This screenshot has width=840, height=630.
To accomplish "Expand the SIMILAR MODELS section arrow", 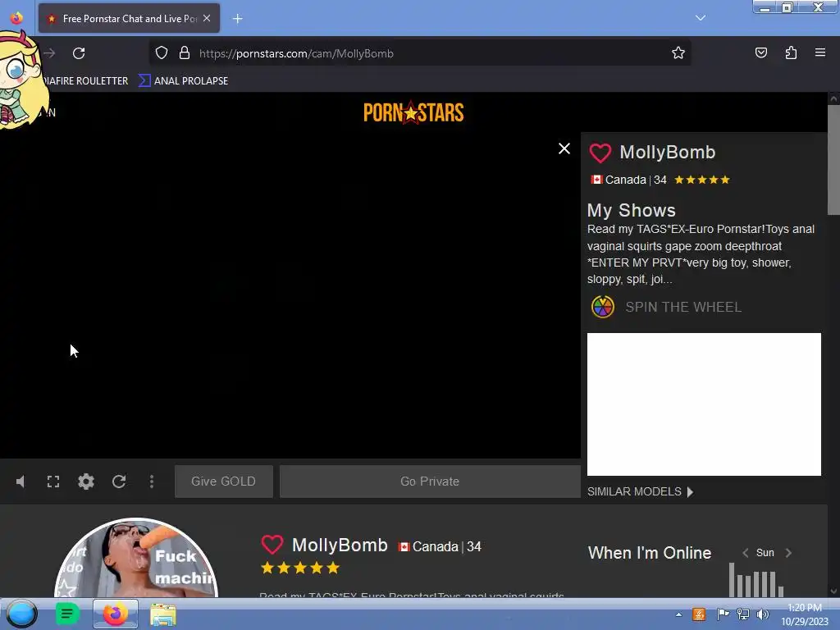I will pos(691,492).
